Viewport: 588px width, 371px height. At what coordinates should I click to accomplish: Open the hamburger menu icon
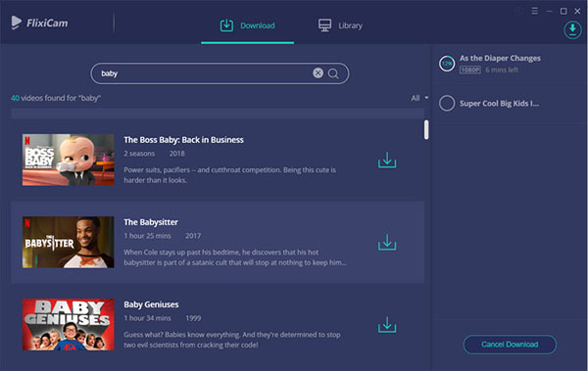click(x=535, y=11)
